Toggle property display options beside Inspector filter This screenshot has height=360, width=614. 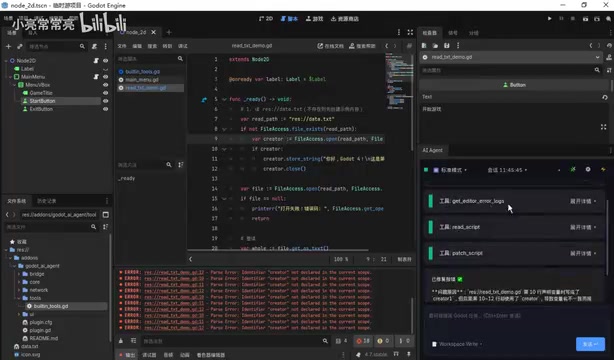point(609,70)
